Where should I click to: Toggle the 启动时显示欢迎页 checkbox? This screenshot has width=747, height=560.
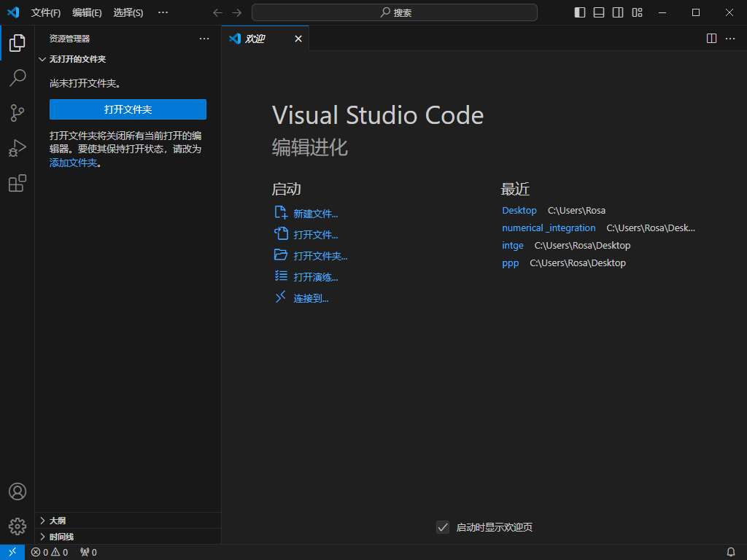[x=443, y=526]
